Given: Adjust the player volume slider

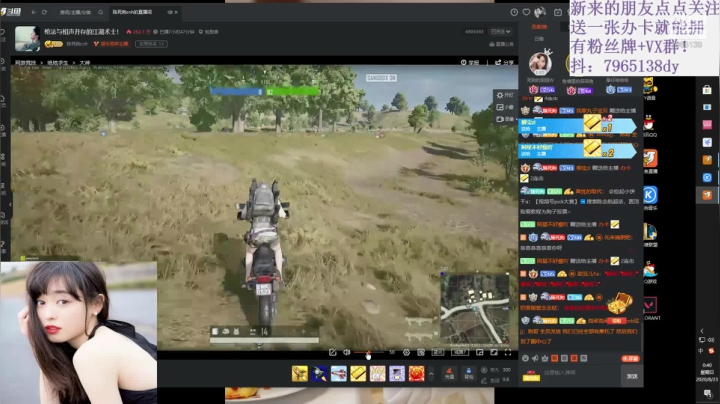Looking at the screenshot, I should coord(370,353).
